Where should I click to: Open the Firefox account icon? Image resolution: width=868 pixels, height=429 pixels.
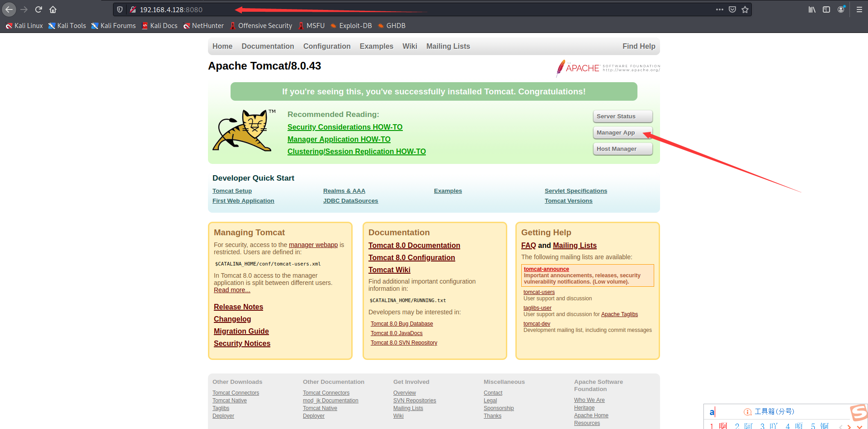(x=841, y=9)
